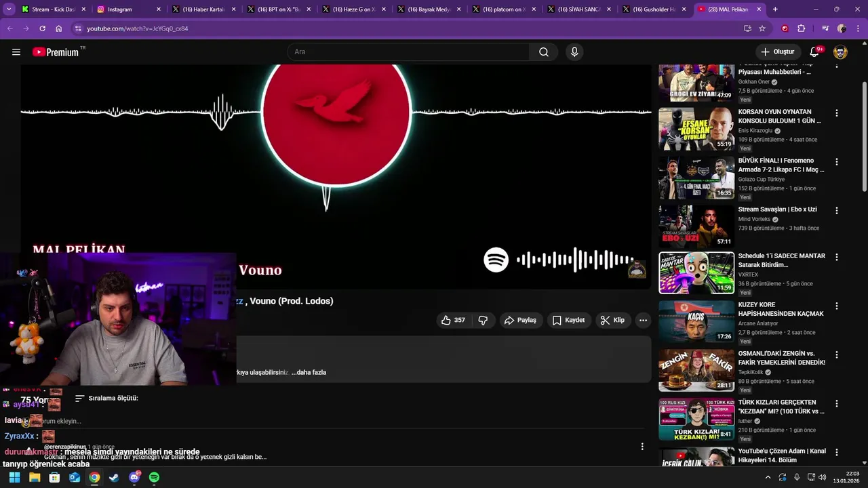Switch to the Stream - Kick Dashboard tab
Image resolution: width=868 pixels, height=488 pixels.
click(53, 9)
